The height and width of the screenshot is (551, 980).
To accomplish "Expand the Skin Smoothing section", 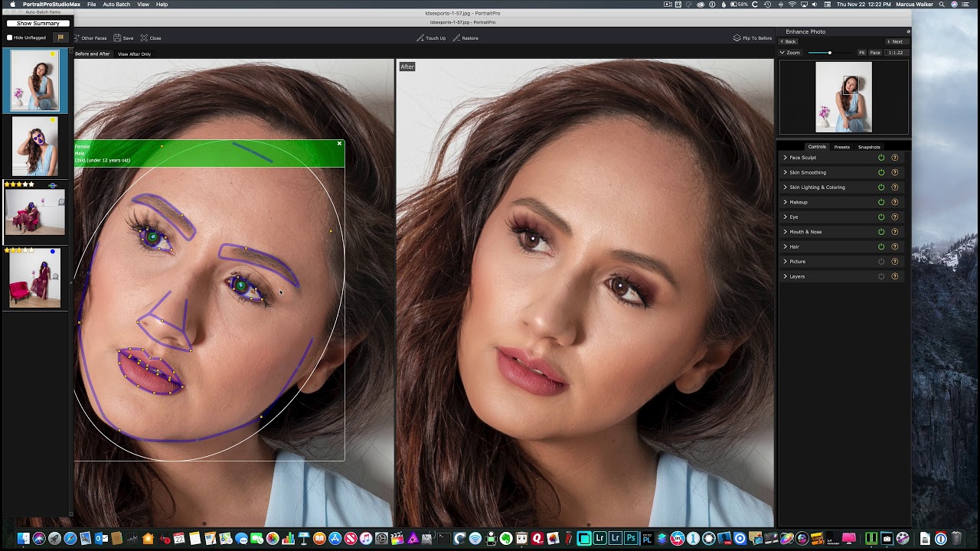I will tap(786, 172).
